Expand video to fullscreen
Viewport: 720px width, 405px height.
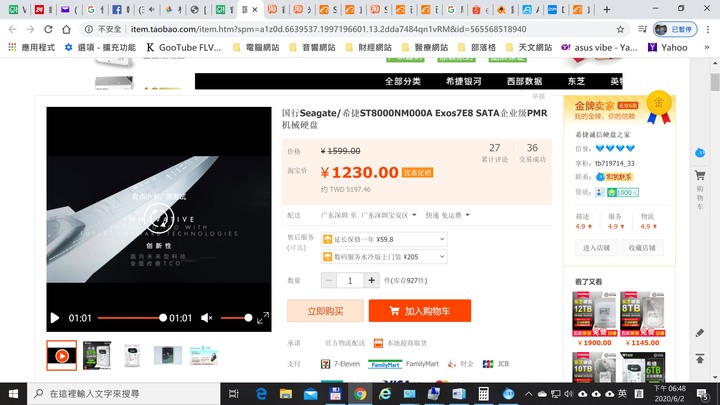(263, 318)
